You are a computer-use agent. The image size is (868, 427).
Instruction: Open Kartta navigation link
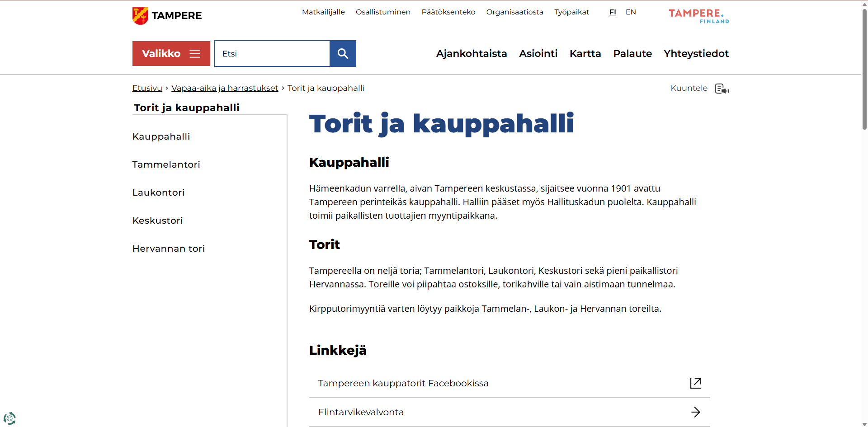[585, 54]
